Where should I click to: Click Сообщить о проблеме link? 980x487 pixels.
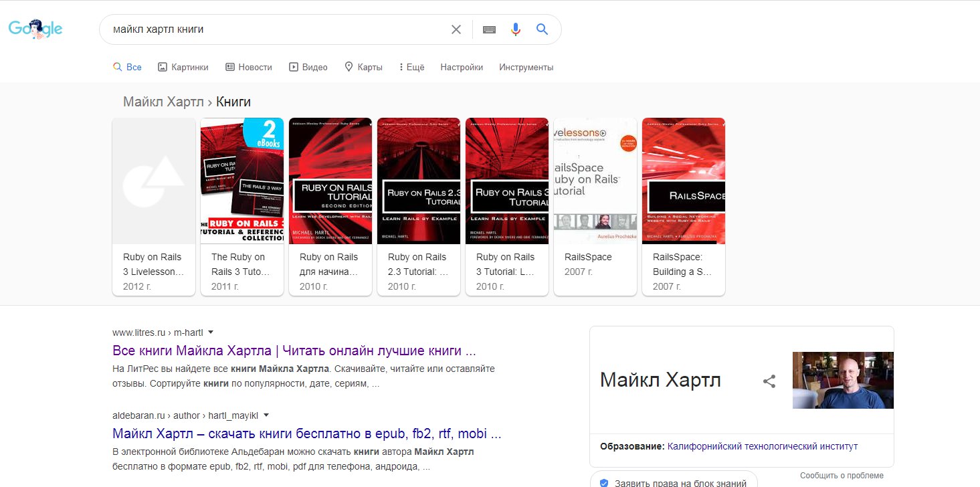click(842, 476)
